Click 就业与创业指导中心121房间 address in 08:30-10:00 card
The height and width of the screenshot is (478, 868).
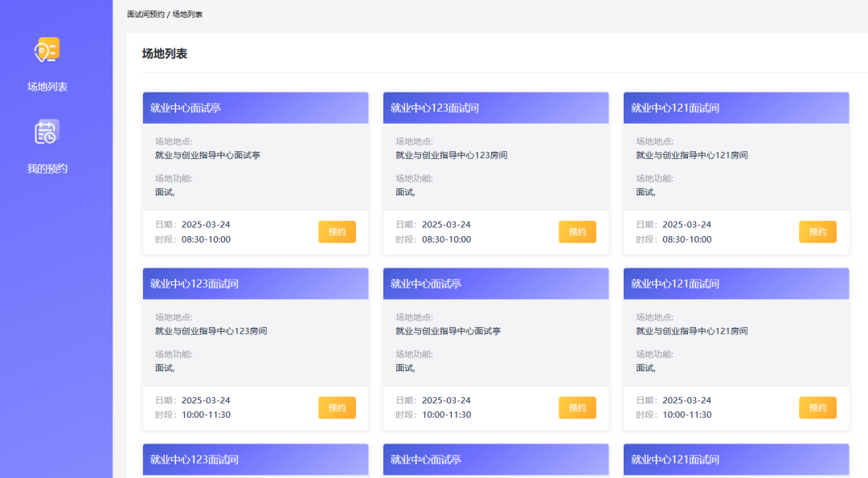coord(692,156)
